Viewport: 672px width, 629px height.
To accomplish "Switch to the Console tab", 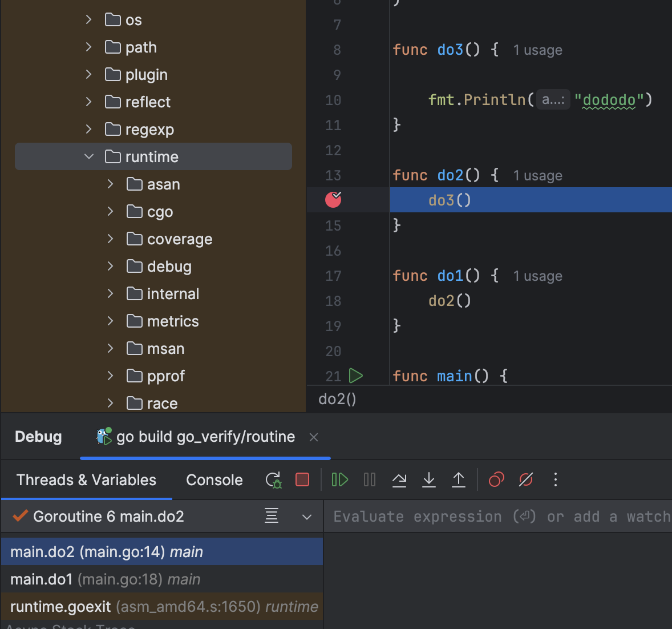I will [214, 480].
